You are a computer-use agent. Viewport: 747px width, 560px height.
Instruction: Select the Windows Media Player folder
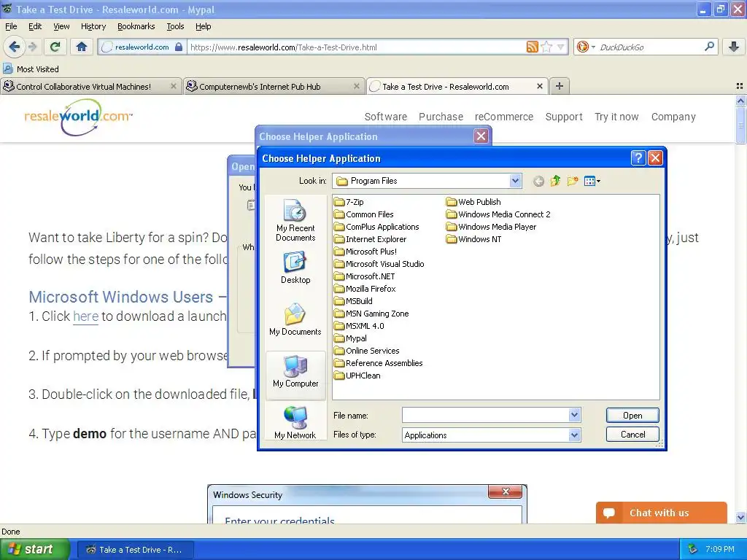491,227
